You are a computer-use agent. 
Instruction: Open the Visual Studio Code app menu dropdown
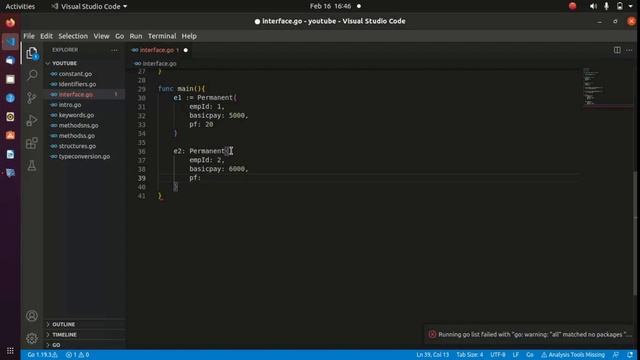tap(89, 7)
